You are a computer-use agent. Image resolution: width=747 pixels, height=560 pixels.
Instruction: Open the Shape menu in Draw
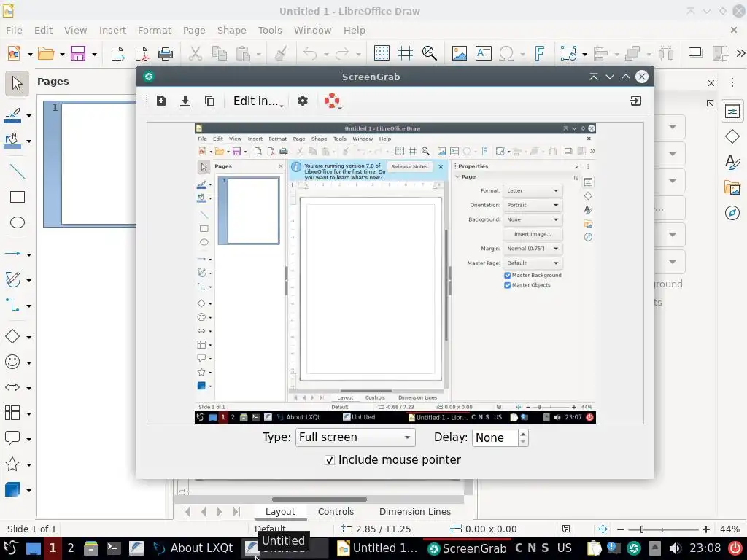click(x=231, y=30)
